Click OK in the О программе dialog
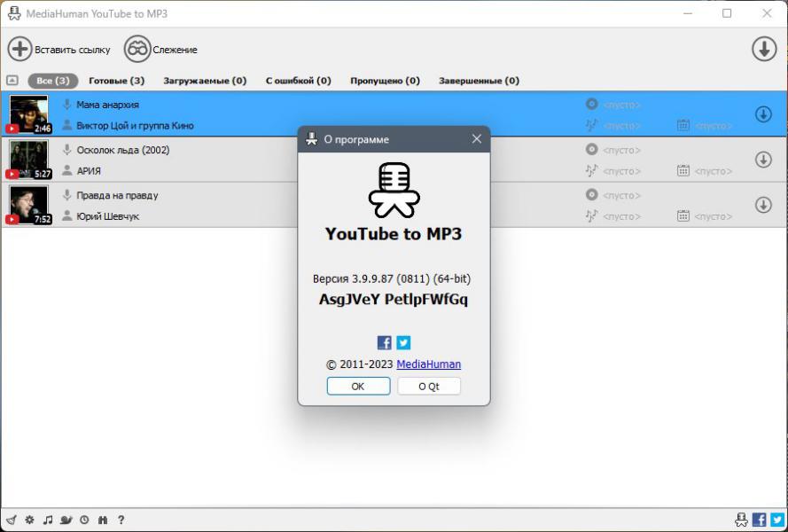 pos(358,387)
